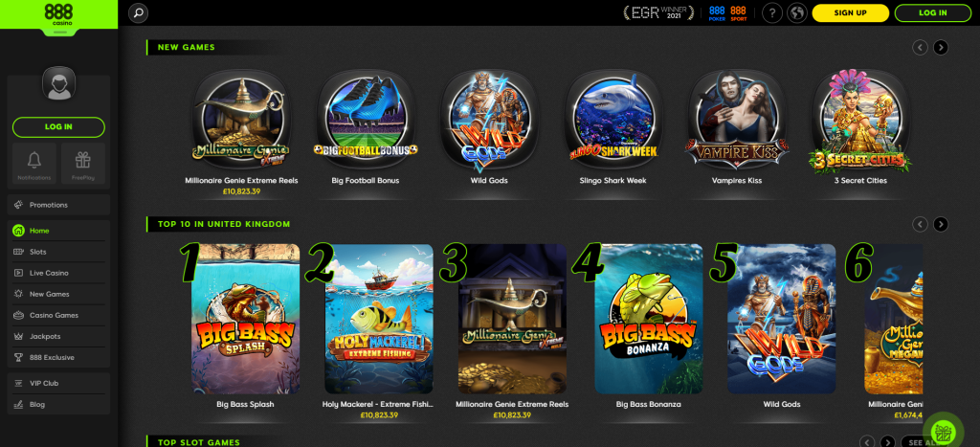The width and height of the screenshot is (980, 447).
Task: Open the Notifications bell icon
Action: [x=34, y=164]
